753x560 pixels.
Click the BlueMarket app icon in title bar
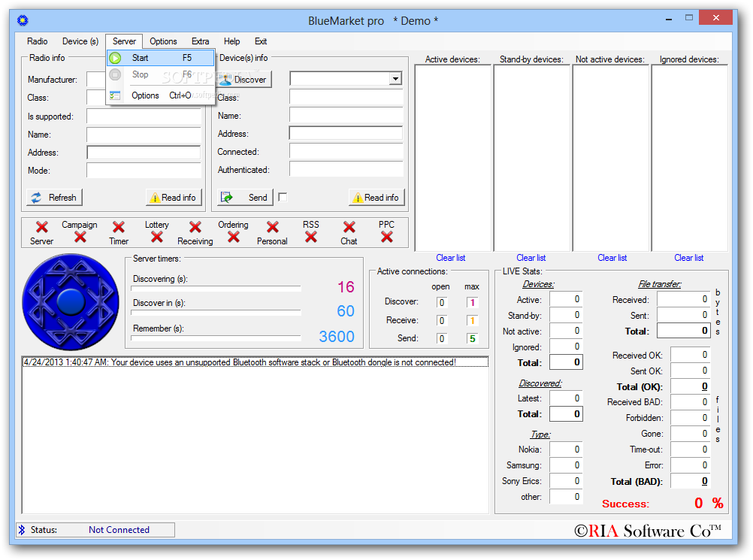coord(23,20)
